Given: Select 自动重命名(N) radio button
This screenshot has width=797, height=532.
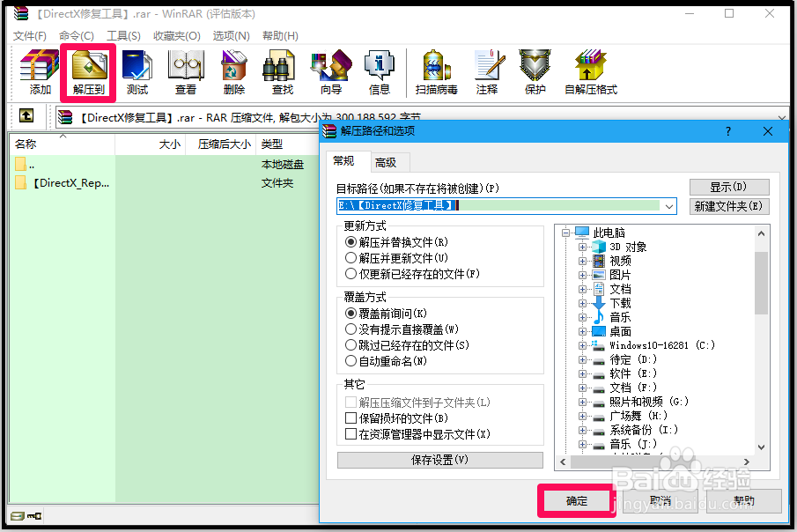Looking at the screenshot, I should tap(351, 361).
